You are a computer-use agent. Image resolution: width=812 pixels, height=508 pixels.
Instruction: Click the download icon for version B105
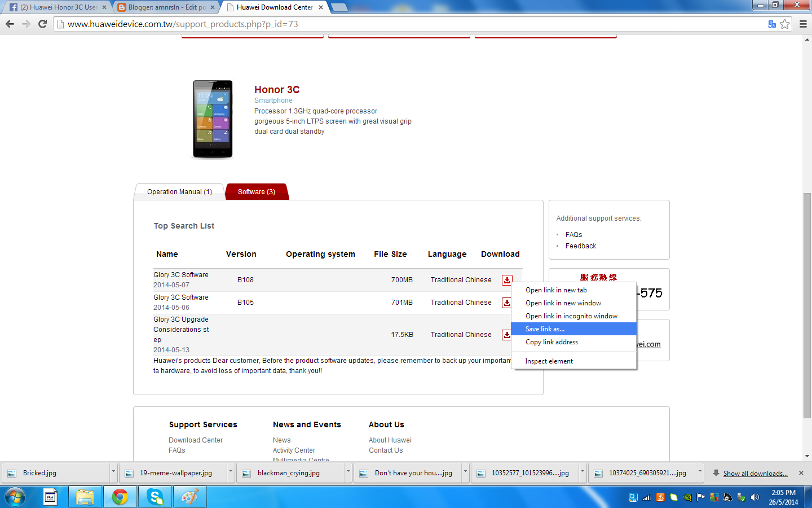506,303
